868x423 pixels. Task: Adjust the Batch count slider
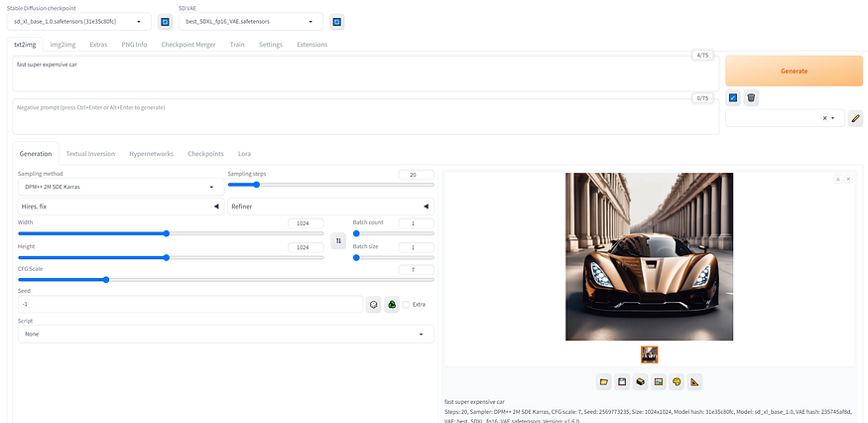(394, 233)
